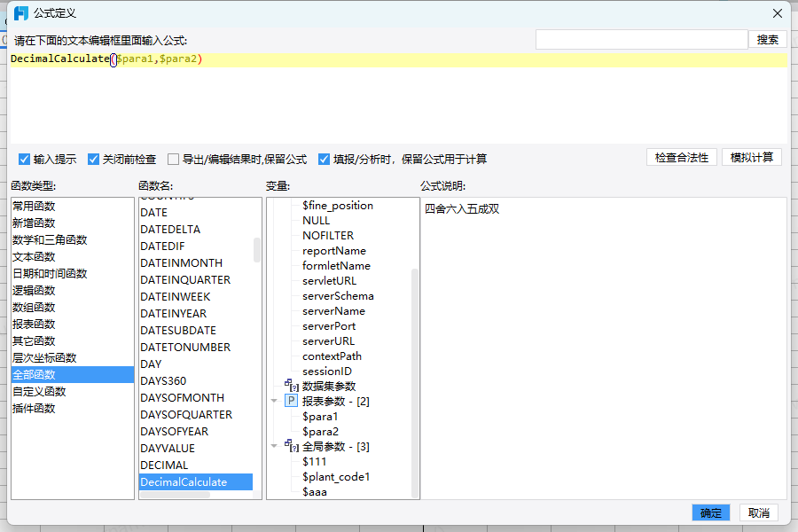Image resolution: width=798 pixels, height=532 pixels.
Task: Select the DATETONUMBER function
Action: pos(196,347)
